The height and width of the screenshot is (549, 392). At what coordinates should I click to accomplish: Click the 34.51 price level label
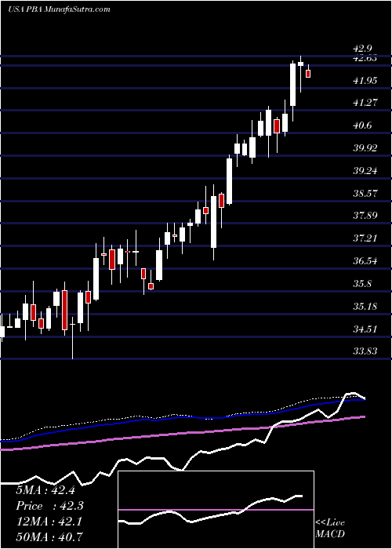point(365,329)
